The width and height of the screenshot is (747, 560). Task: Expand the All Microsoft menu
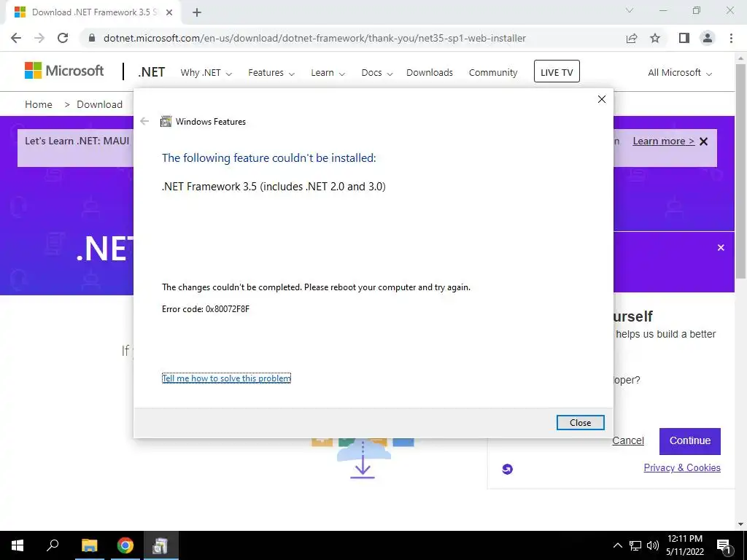point(679,73)
